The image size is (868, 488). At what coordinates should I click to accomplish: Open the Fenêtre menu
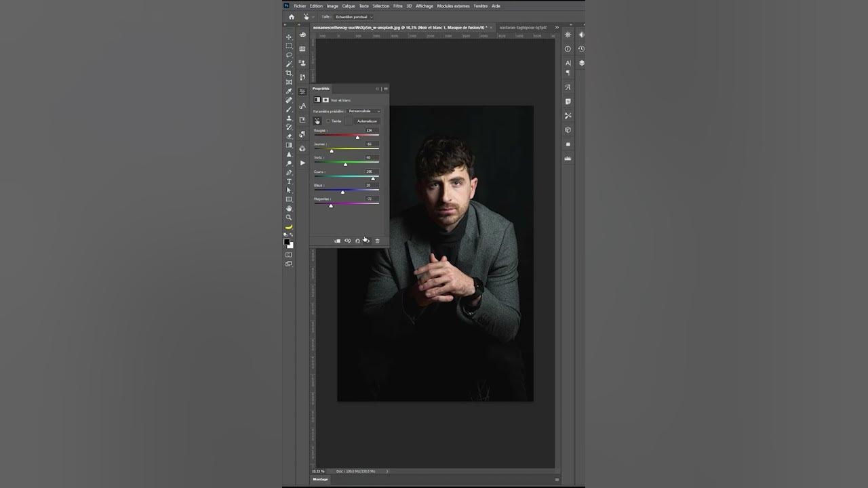coord(481,6)
